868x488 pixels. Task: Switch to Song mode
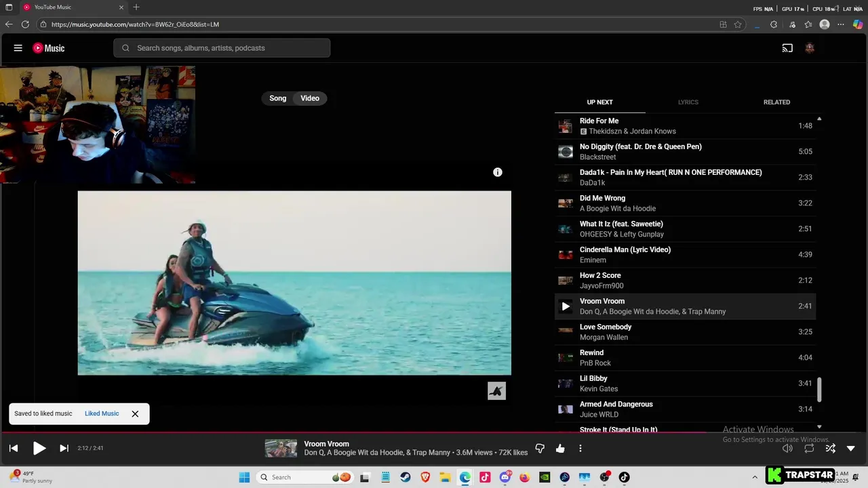(x=278, y=98)
